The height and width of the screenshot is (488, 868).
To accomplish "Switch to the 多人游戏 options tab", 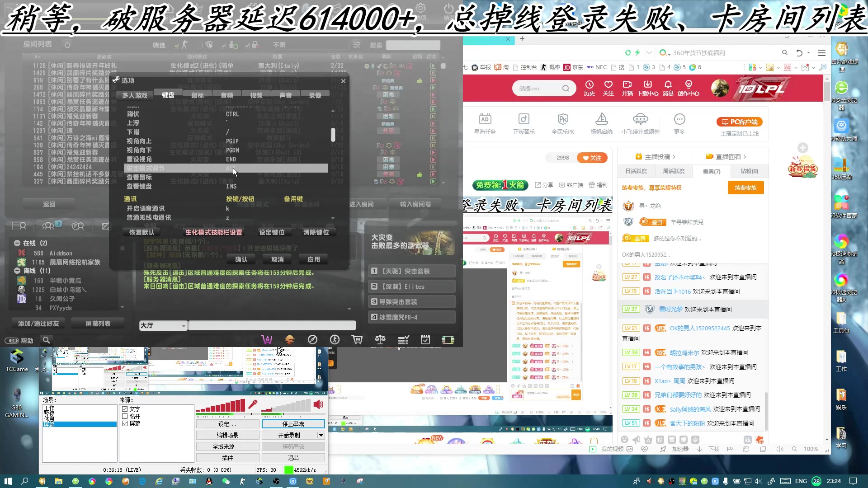I will point(135,95).
